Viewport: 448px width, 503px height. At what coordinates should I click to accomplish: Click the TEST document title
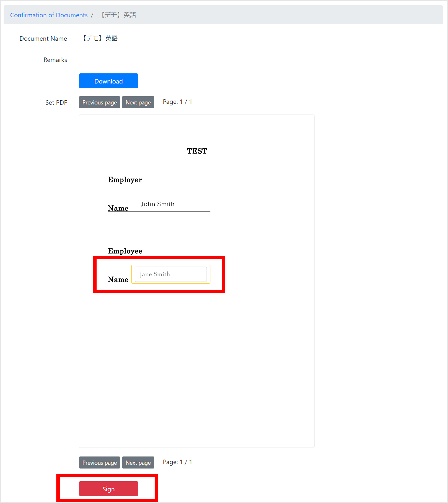coord(196,151)
